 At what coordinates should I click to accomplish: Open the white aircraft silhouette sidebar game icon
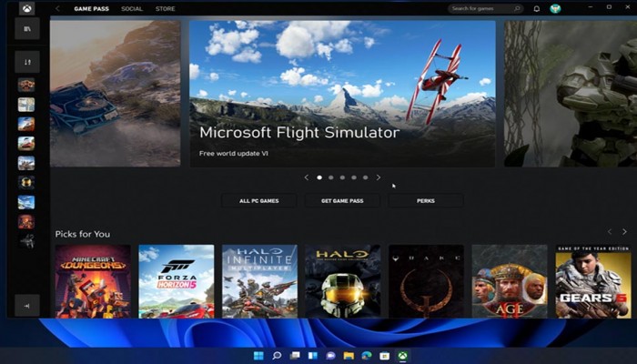pos(26,241)
